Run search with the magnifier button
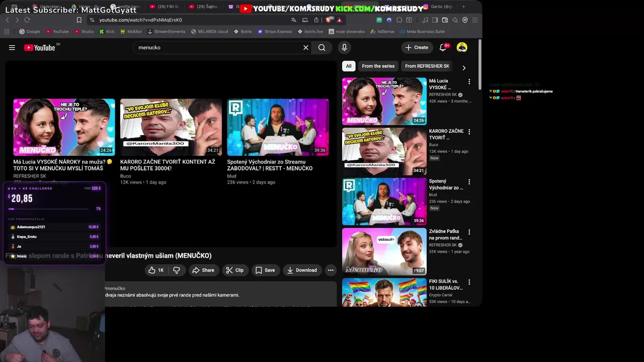The image size is (644, 362). tap(322, 48)
